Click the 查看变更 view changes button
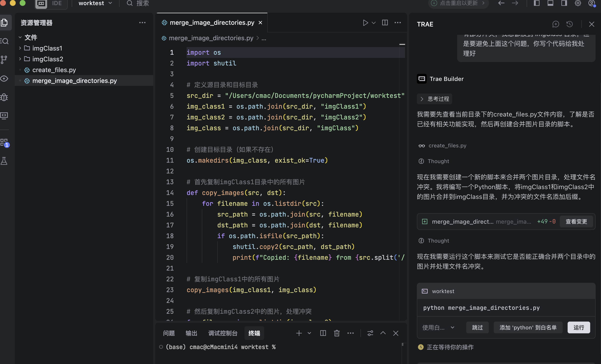This screenshot has width=601, height=364. 576,221
